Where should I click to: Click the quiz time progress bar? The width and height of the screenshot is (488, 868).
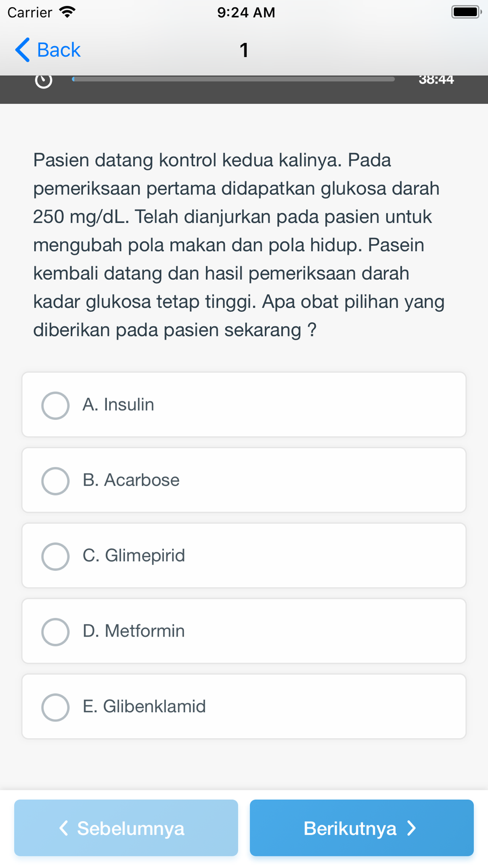tap(233, 79)
